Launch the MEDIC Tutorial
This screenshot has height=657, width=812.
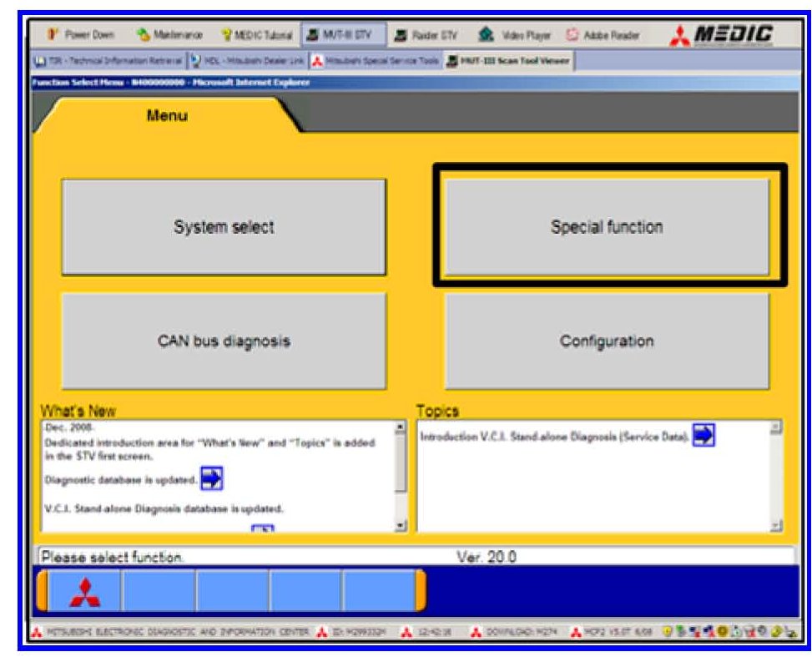(256, 36)
